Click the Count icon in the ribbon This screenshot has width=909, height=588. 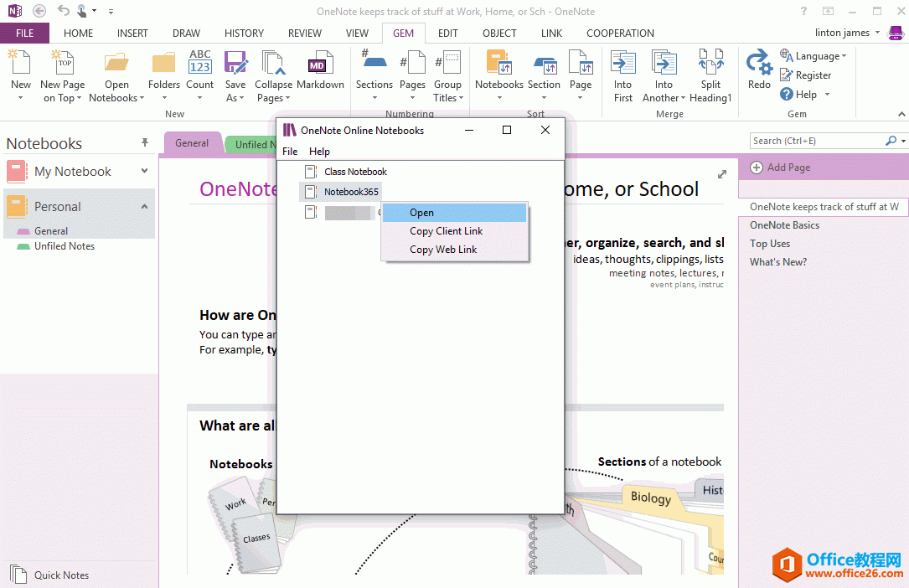click(200, 67)
